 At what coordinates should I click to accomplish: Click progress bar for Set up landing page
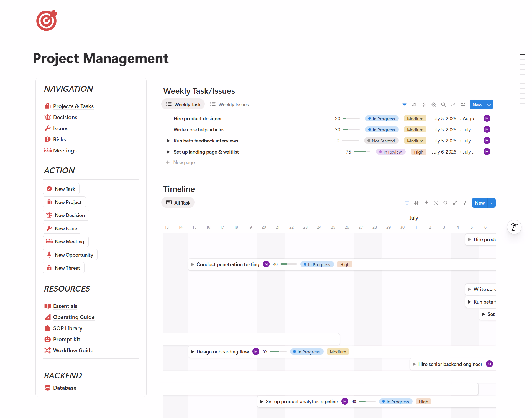point(362,152)
